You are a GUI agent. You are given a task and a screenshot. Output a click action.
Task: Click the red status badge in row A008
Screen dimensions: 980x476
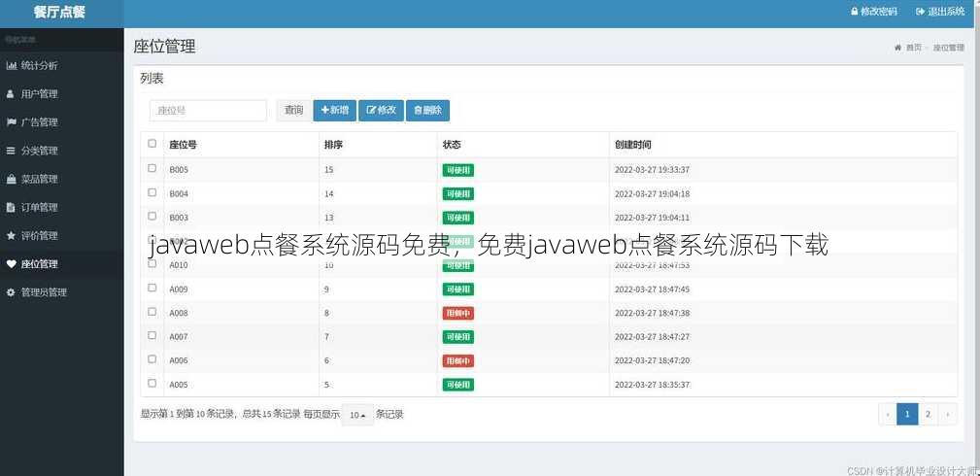pos(458,313)
